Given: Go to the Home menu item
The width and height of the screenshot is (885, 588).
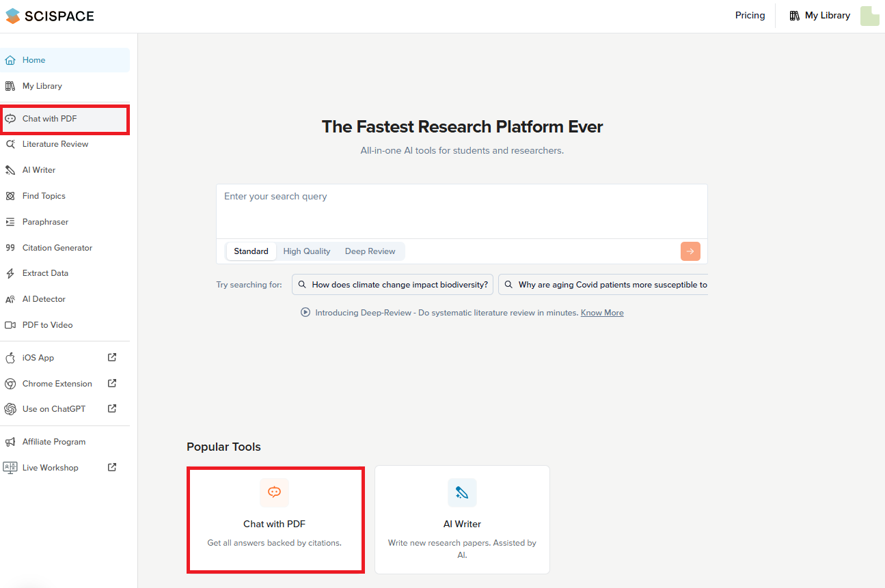Looking at the screenshot, I should click(x=33, y=60).
